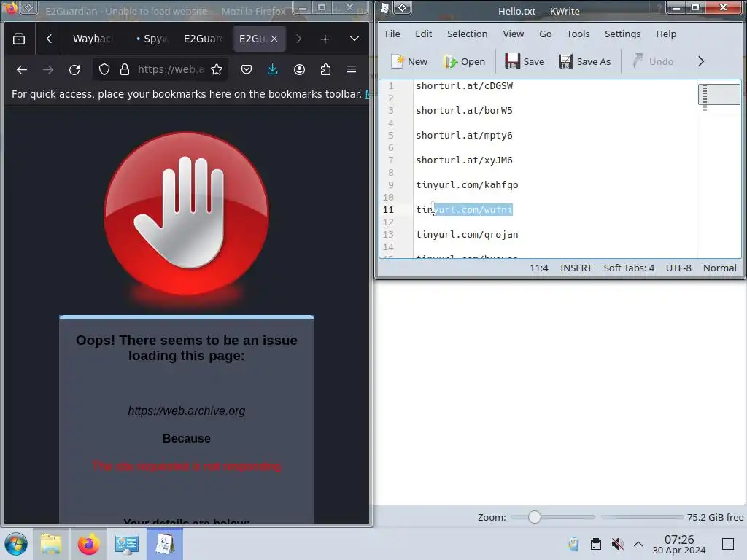Image resolution: width=747 pixels, height=560 pixels.
Task: Click line tinyurl.com/kahfgo in editor
Action: click(x=467, y=184)
